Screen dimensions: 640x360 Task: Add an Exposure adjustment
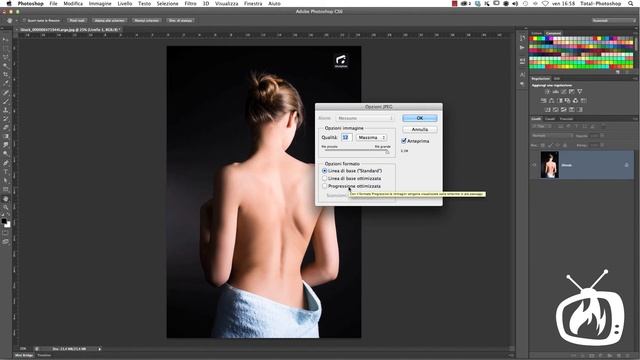point(571,91)
